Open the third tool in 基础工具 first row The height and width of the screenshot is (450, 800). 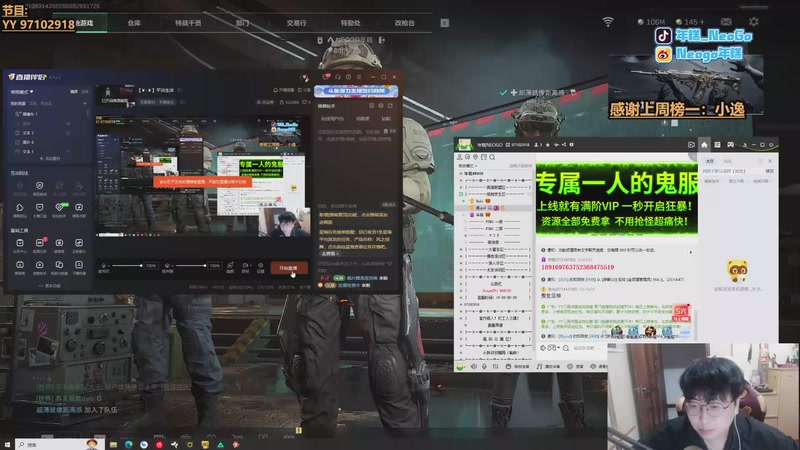[59, 244]
